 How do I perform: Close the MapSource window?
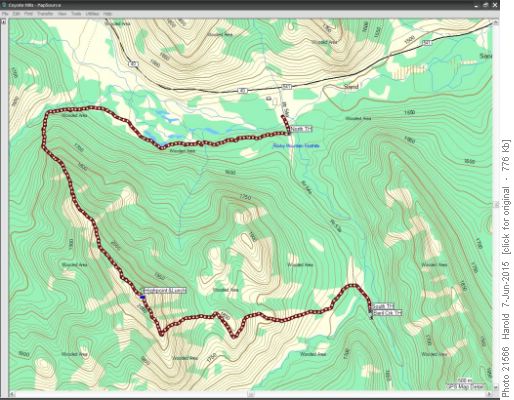[495, 5]
